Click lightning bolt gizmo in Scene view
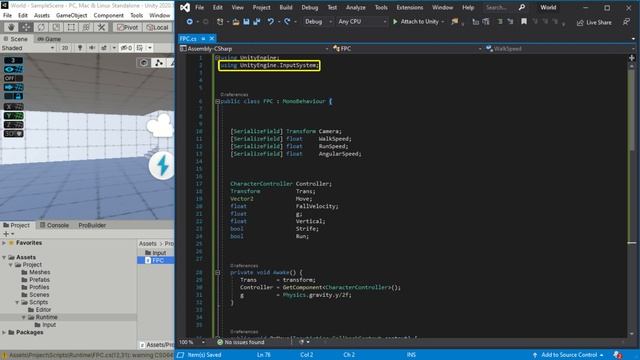 pyautogui.click(x=162, y=166)
